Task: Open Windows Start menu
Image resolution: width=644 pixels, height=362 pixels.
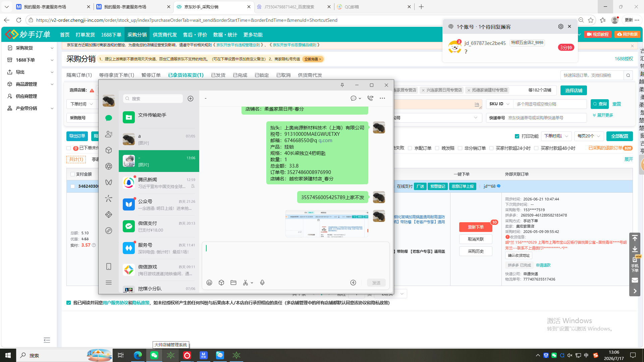Action: coord(8,355)
